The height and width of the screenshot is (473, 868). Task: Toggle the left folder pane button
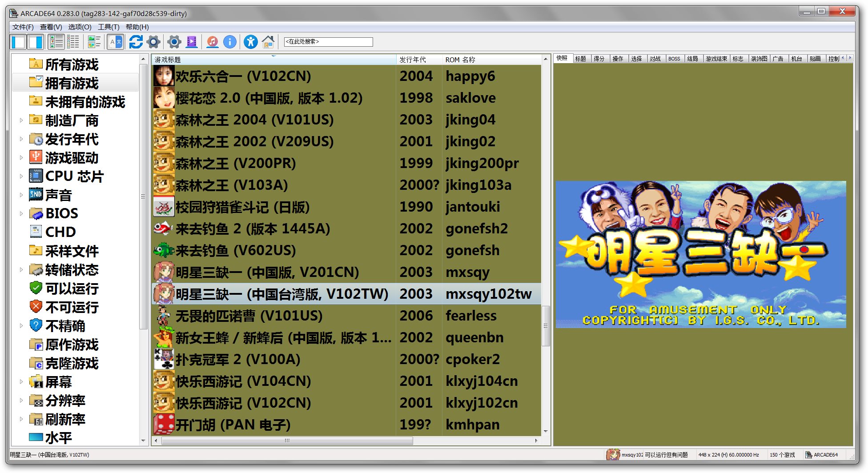19,42
